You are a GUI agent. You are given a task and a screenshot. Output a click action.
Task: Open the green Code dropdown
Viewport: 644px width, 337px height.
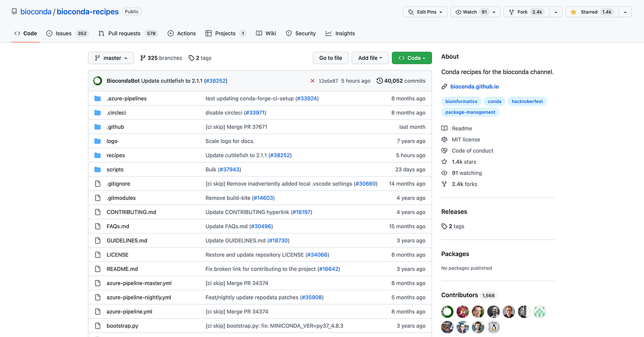(x=411, y=57)
